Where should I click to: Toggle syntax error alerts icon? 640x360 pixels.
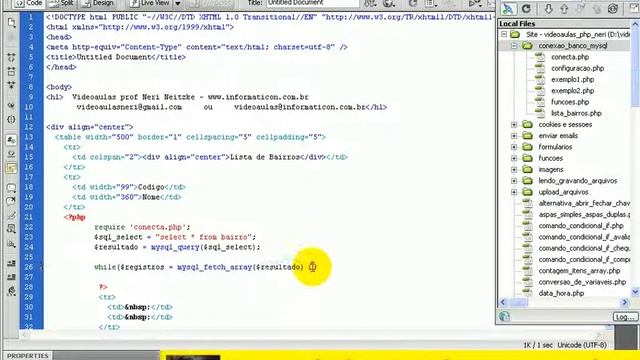pos(11,168)
